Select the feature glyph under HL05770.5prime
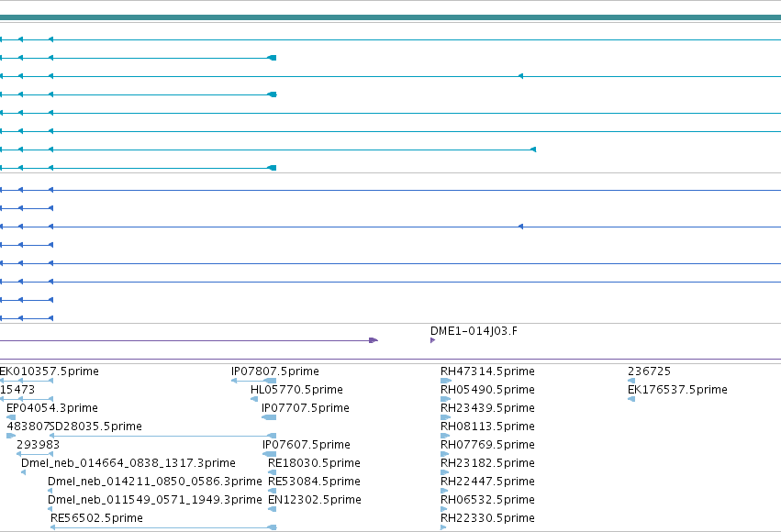 tap(254, 399)
